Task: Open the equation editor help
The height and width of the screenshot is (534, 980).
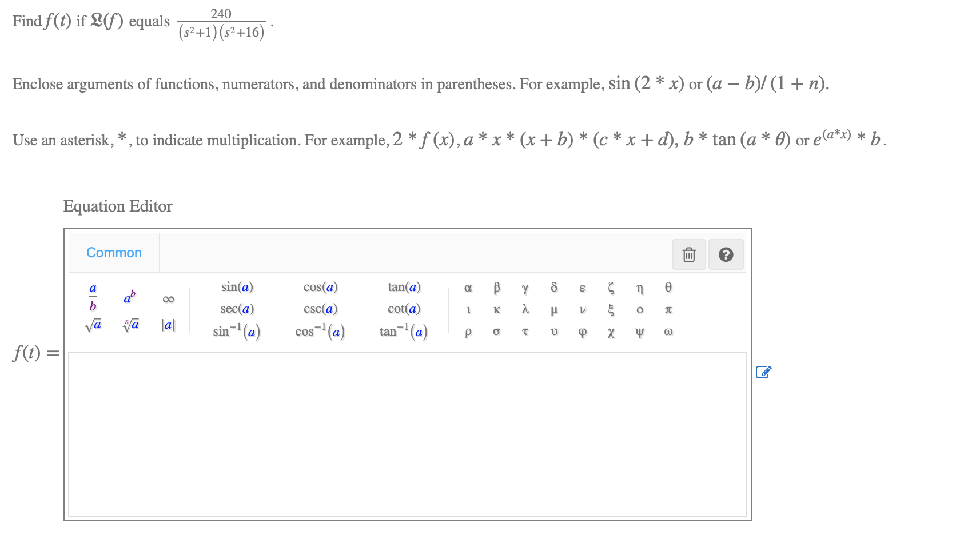Action: [726, 254]
